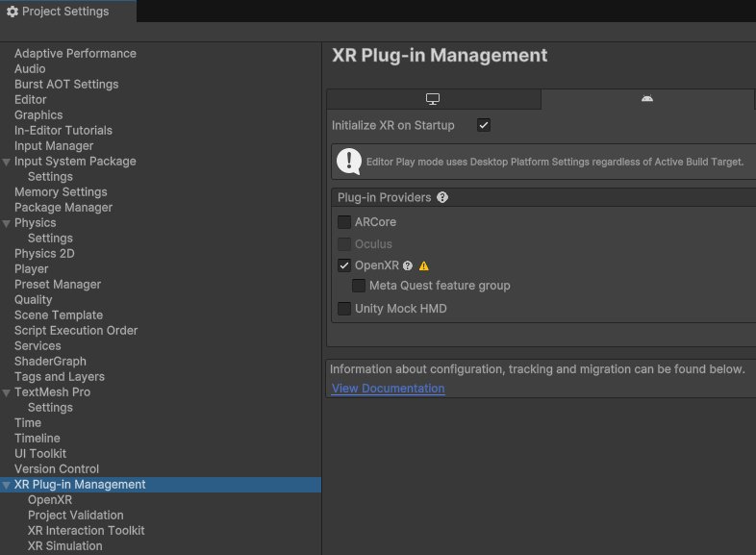Open the Editor settings category
The image size is (756, 555).
tap(31, 100)
